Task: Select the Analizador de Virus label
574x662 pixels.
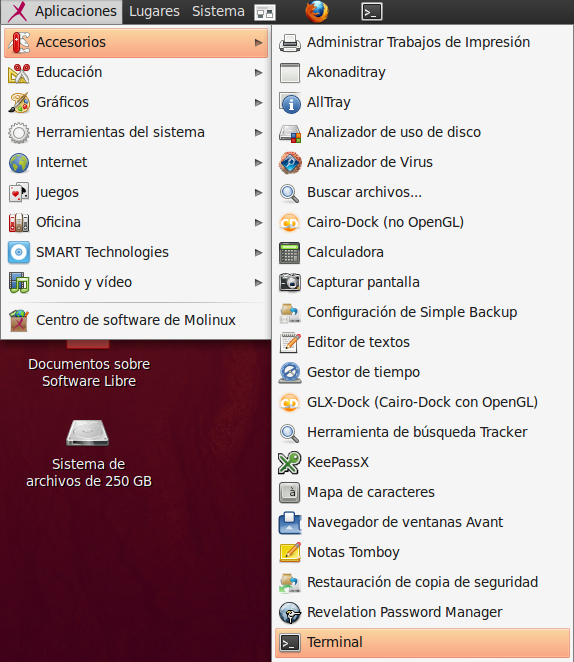Action: click(370, 162)
